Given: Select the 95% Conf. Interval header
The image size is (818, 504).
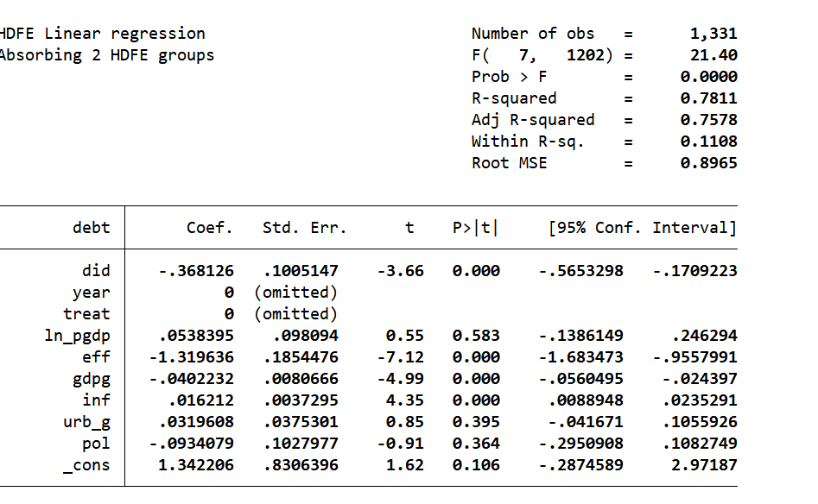Looking at the screenshot, I should (x=643, y=228).
